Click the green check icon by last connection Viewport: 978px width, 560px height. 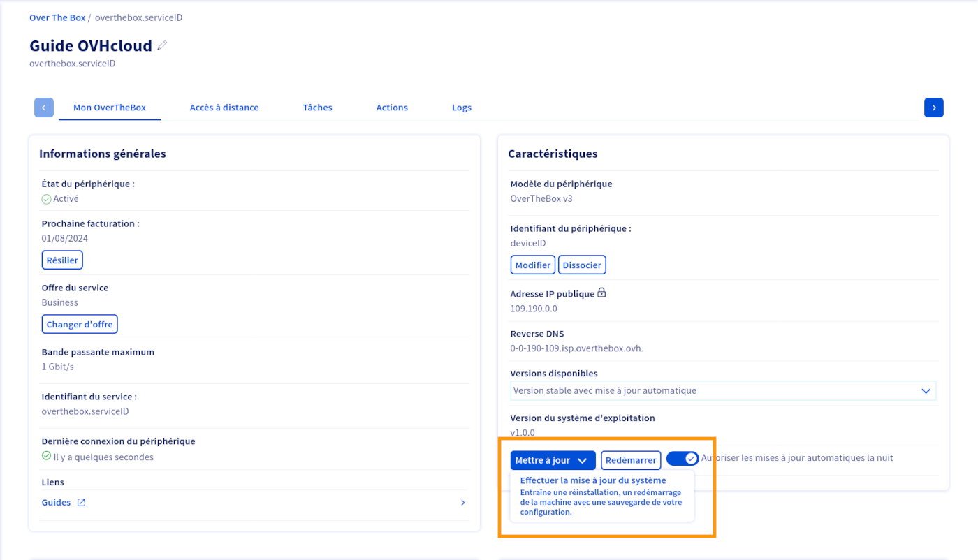click(46, 457)
